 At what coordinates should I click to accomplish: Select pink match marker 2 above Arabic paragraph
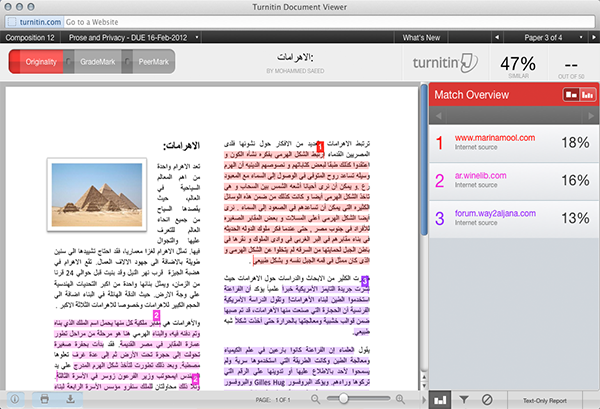pos(156,316)
